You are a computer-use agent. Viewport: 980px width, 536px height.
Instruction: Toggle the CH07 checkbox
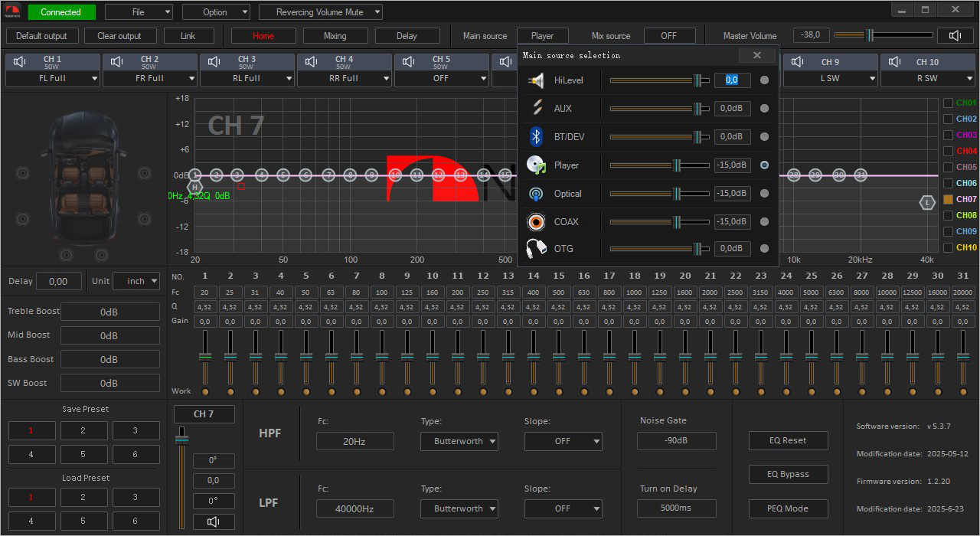pyautogui.click(x=948, y=199)
